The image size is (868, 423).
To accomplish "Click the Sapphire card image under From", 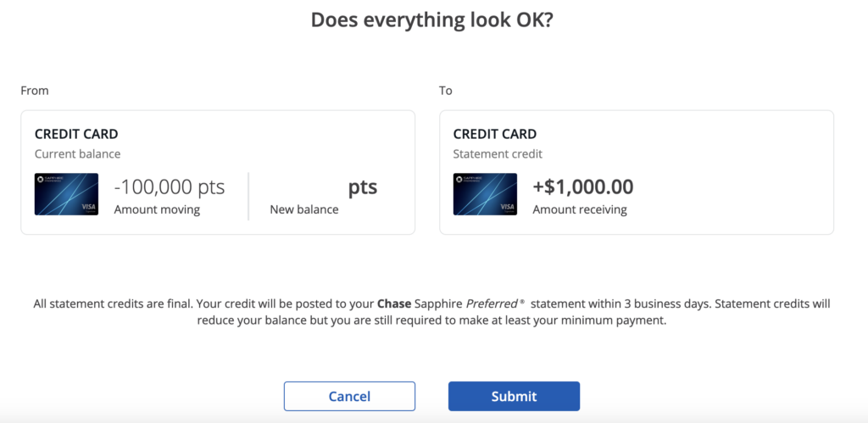I will [67, 194].
